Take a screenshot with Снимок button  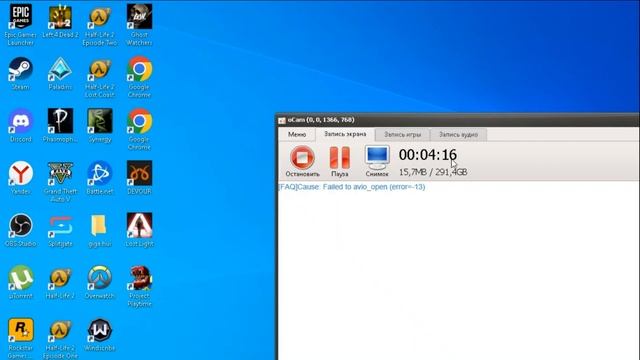(x=377, y=161)
